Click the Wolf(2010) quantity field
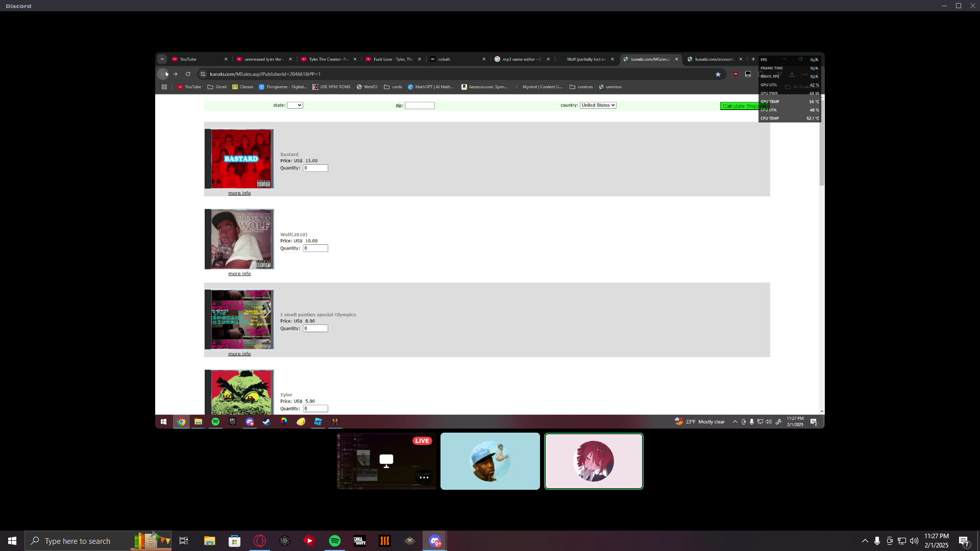The height and width of the screenshot is (551, 980). pyautogui.click(x=315, y=248)
